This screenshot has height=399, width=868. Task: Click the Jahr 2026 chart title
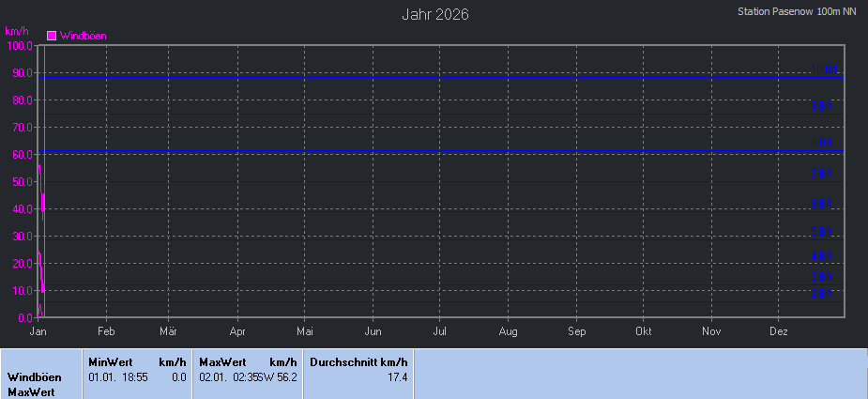pos(434,14)
